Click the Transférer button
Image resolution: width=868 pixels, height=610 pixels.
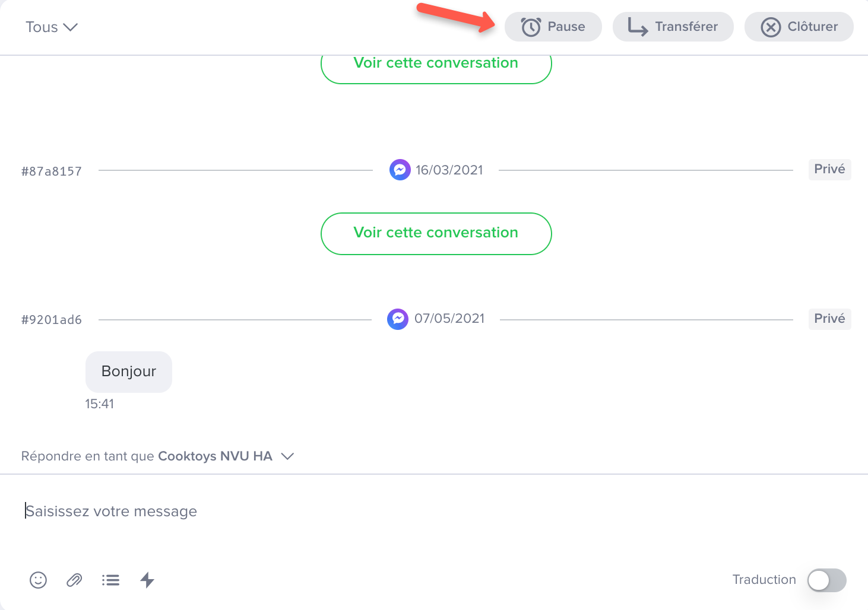coord(673,27)
